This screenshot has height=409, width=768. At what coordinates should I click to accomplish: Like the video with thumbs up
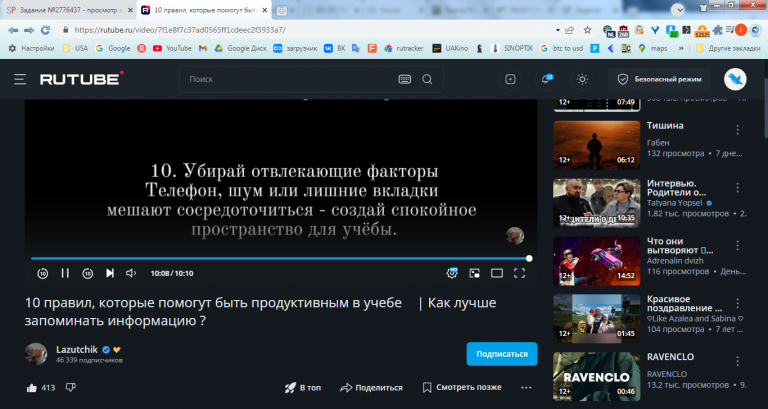[x=32, y=388]
